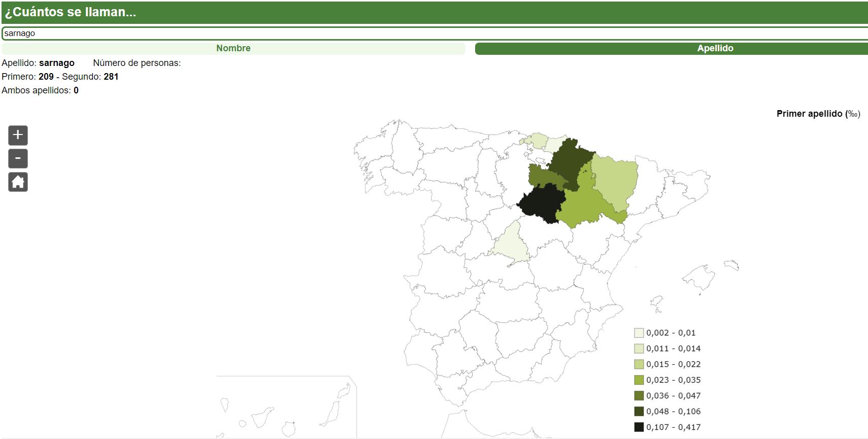Select the Apellido tab
868x439 pixels.
click(671, 48)
